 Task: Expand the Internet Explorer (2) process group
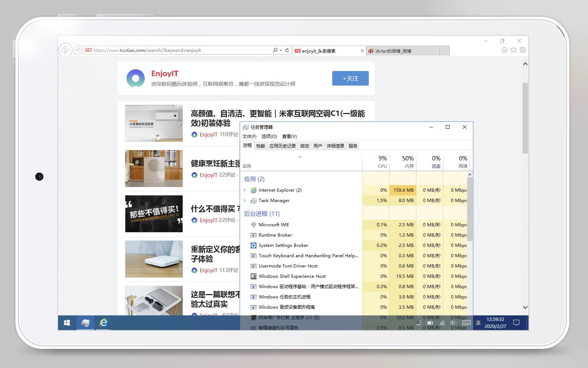[244, 190]
